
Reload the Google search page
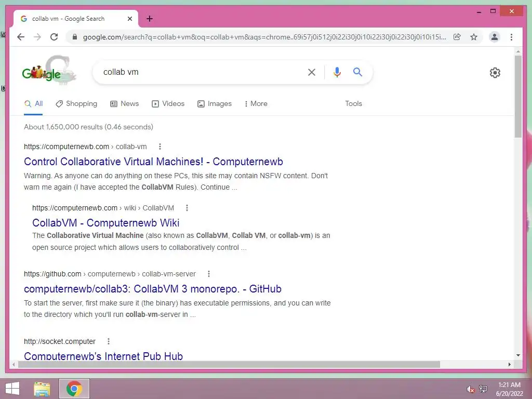(54, 37)
